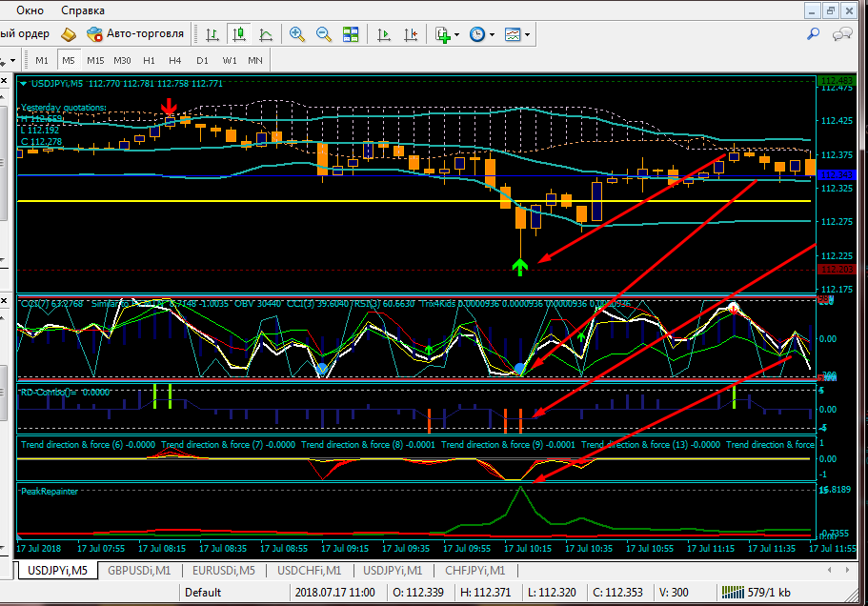Switch chart to line chart mode

tap(266, 34)
